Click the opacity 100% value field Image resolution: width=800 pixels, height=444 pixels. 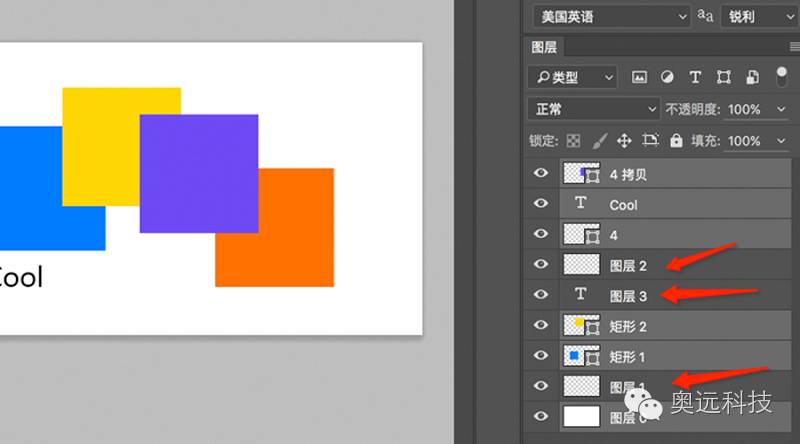click(744, 109)
